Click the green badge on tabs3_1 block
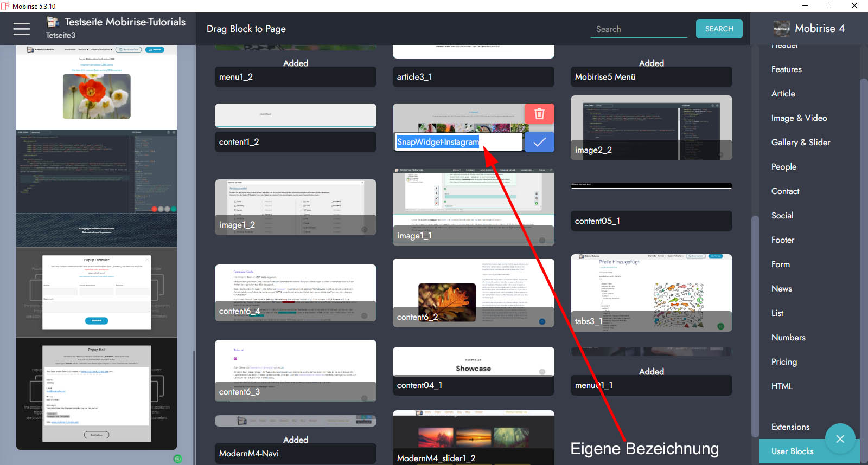 click(x=720, y=326)
